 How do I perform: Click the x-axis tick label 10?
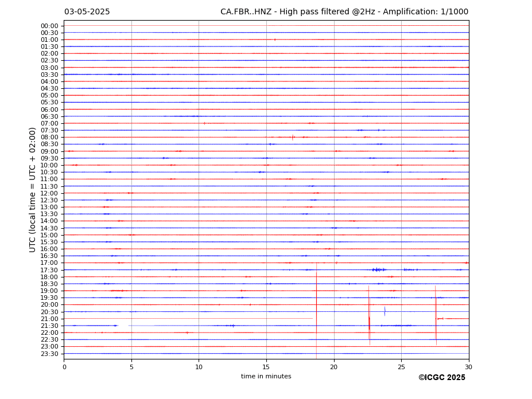(199, 367)
